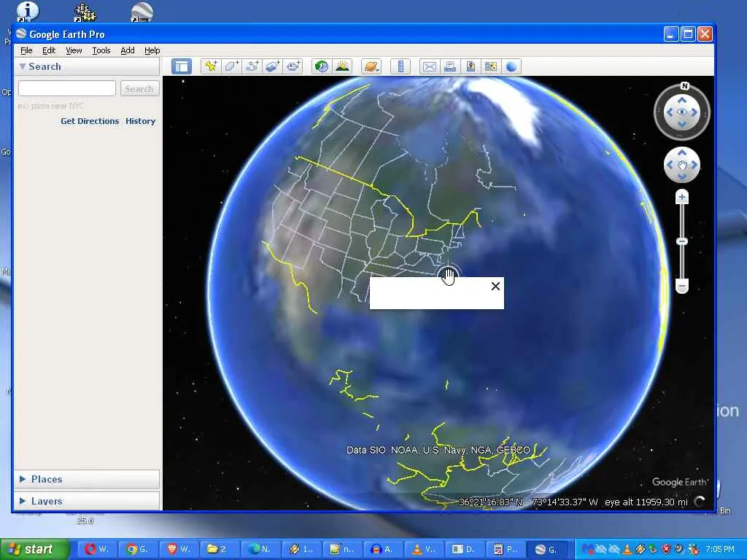Image resolution: width=747 pixels, height=560 pixels.
Task: Open the search History link
Action: (x=141, y=121)
